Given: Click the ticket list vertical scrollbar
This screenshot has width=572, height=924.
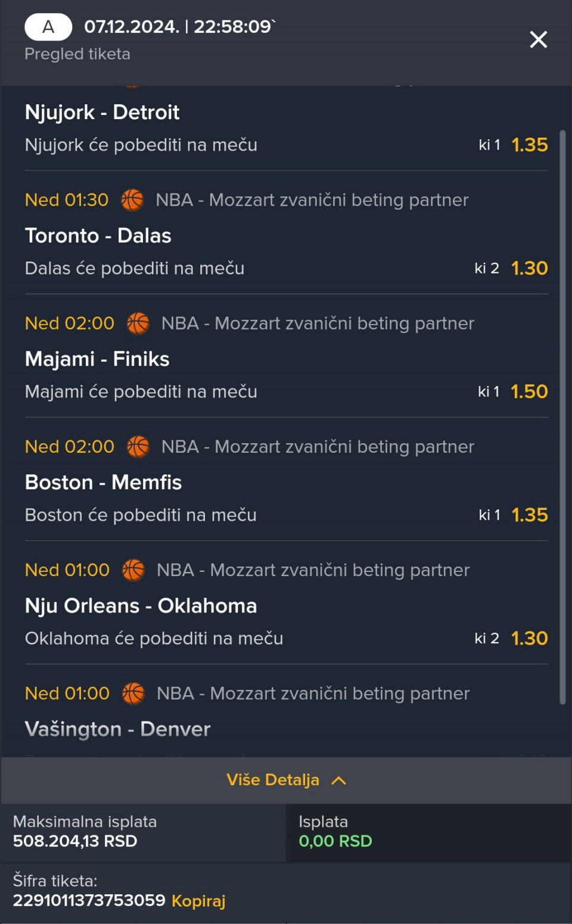Looking at the screenshot, I should click(x=562, y=417).
